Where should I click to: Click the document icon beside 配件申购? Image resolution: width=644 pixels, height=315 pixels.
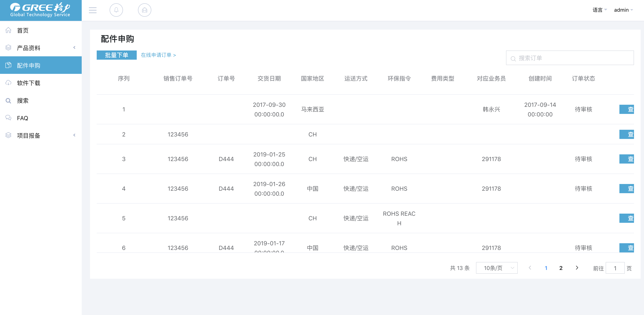click(9, 65)
